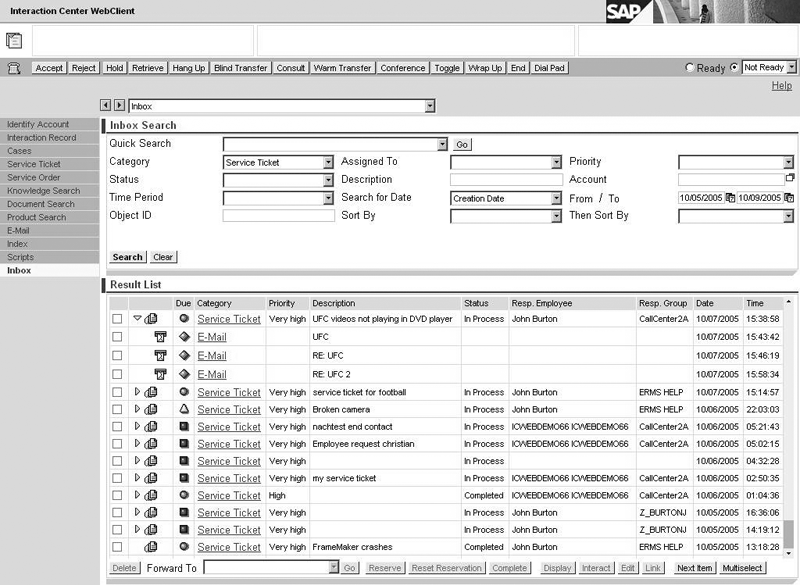Tick the checkbox for Broken camera ticket
Image resolution: width=800 pixels, height=585 pixels.
117,410
